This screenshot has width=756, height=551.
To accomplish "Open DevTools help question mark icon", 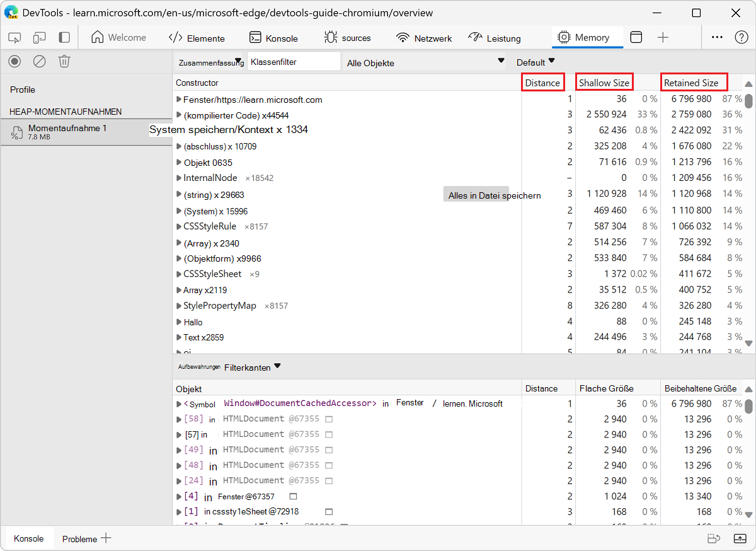I will point(742,38).
